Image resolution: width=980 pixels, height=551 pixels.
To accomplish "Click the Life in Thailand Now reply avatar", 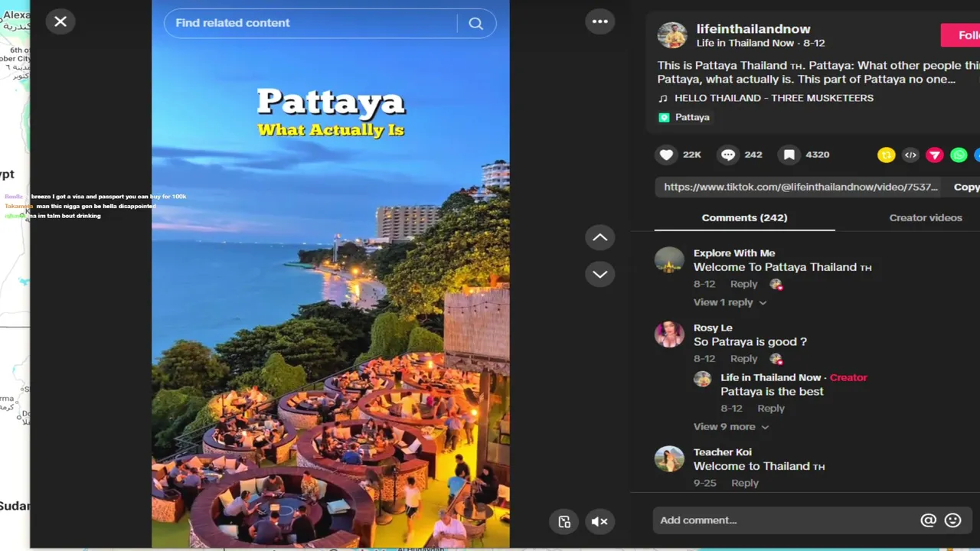I will coord(702,379).
